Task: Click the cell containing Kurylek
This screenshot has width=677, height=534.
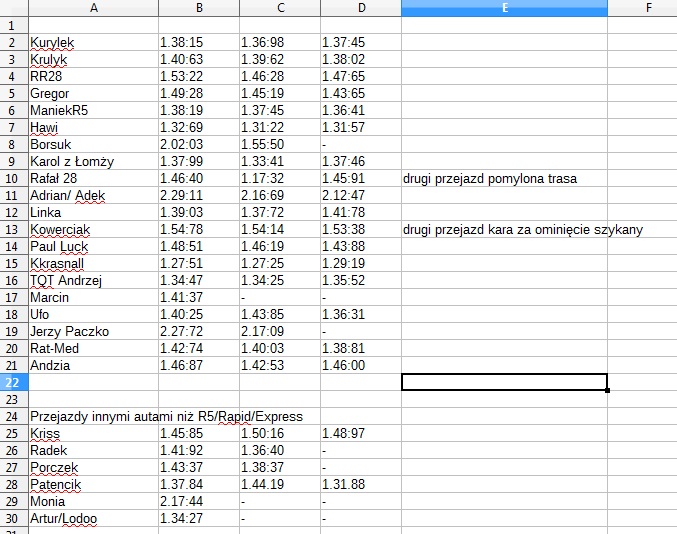Action: pos(93,42)
